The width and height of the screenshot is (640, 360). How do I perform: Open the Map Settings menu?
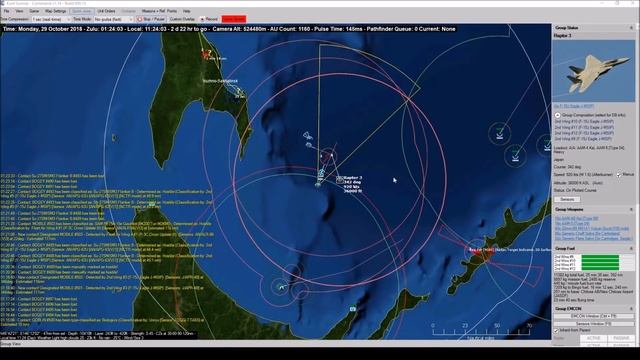click(56, 11)
